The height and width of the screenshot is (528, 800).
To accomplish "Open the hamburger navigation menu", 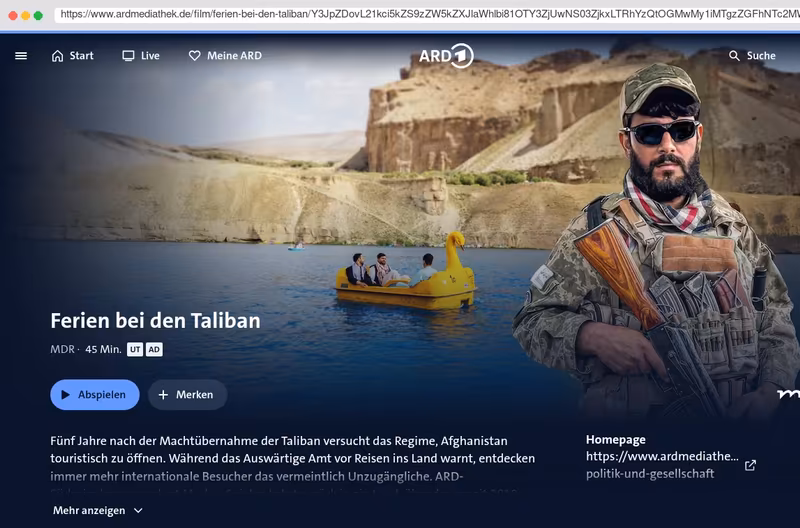I will coord(21,56).
